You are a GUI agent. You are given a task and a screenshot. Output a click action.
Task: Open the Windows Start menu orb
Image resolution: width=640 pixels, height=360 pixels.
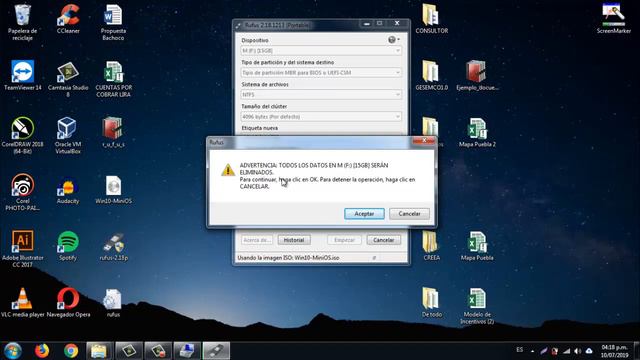pyautogui.click(x=13, y=351)
